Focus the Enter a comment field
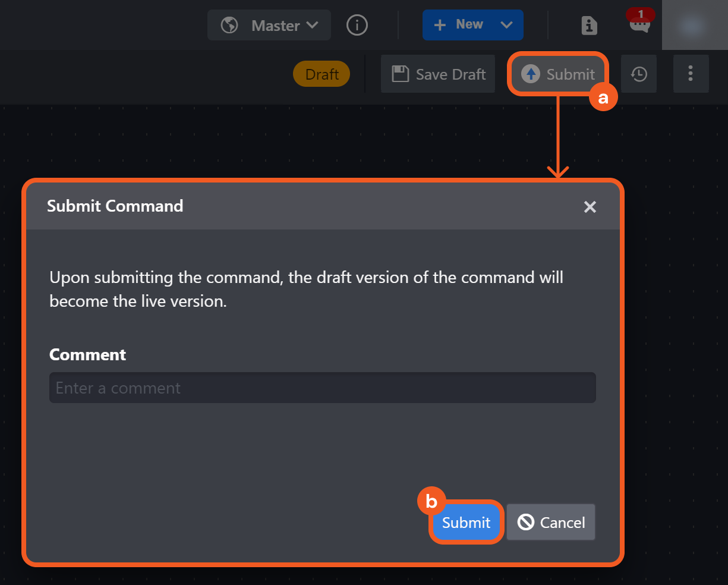728x585 pixels. coord(322,388)
